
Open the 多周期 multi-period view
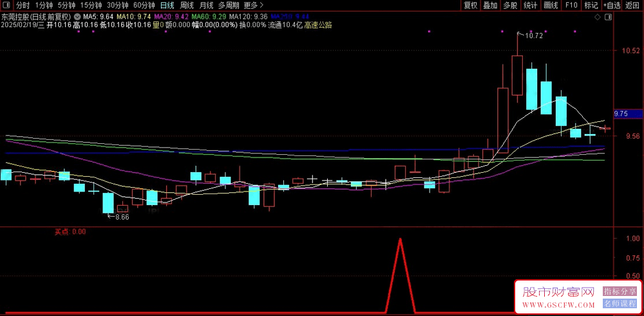(x=228, y=5)
